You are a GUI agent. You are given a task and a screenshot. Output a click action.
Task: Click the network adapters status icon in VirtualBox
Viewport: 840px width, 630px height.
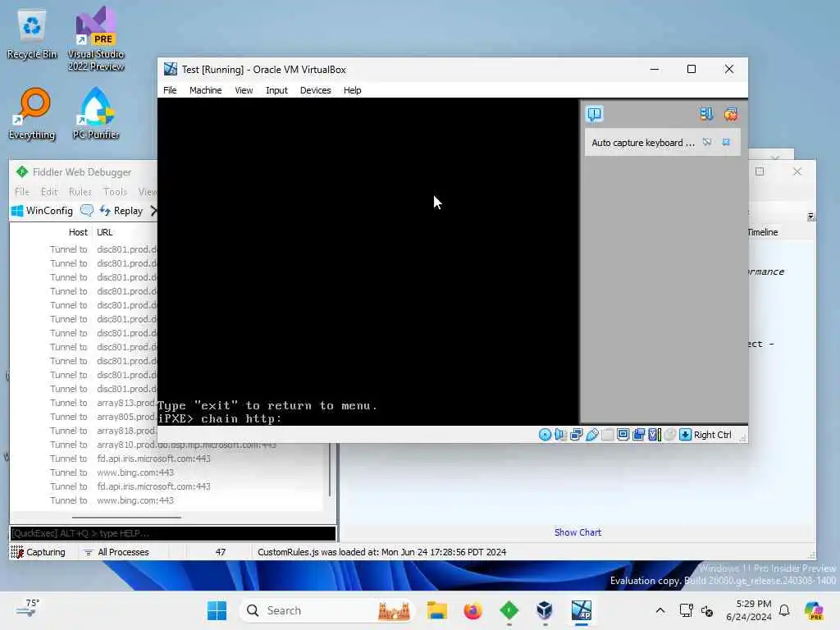(x=577, y=435)
